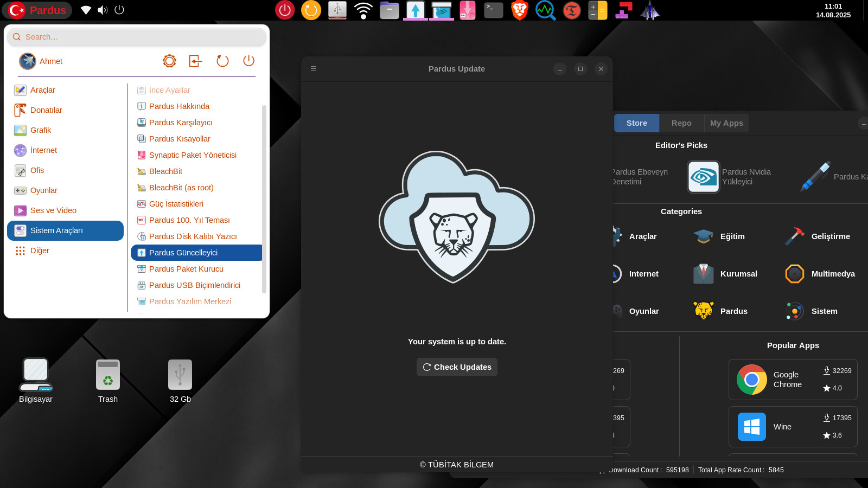Open the Wi-Fi icon in the top panel center
The image size is (868, 488).
363,10
